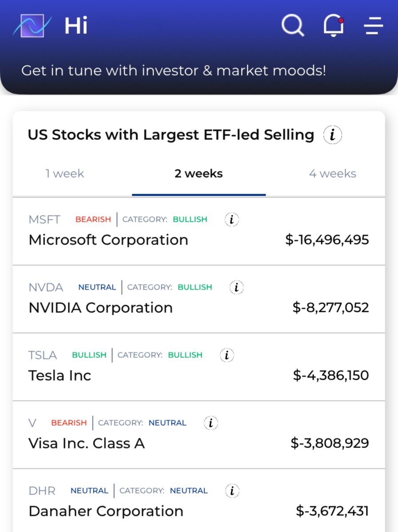The height and width of the screenshot is (532, 398).
Task: Open Danaher Corporation stock entry
Action: tap(199, 501)
